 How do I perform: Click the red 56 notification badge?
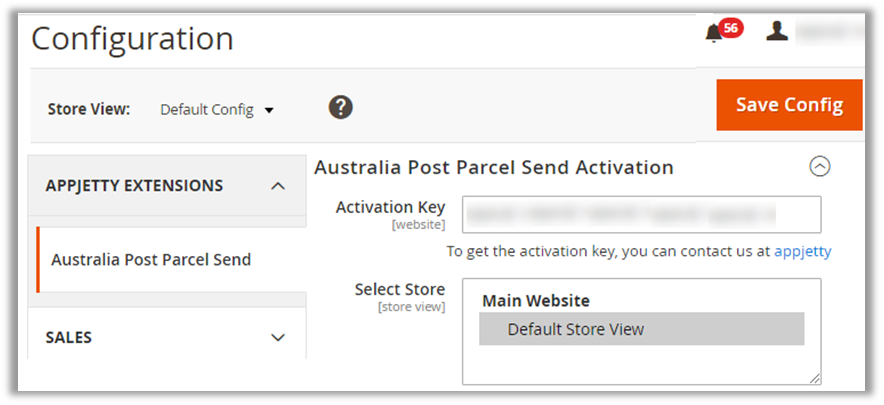731,28
